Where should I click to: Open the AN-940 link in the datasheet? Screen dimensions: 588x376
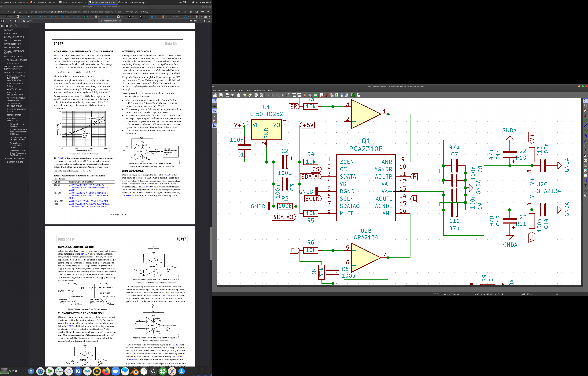(x=87, y=171)
